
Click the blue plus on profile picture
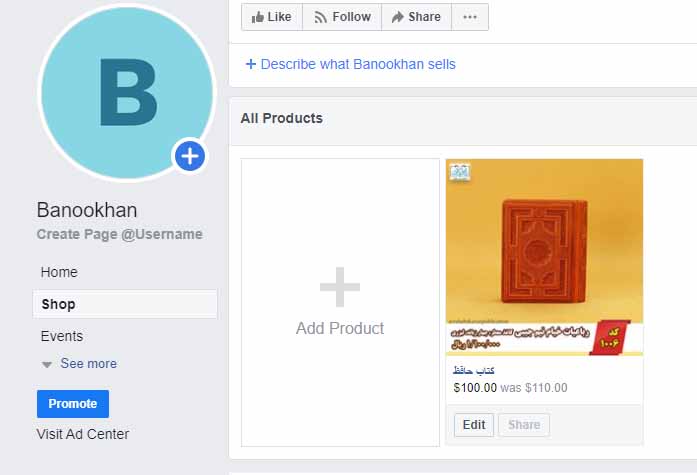[x=190, y=156]
